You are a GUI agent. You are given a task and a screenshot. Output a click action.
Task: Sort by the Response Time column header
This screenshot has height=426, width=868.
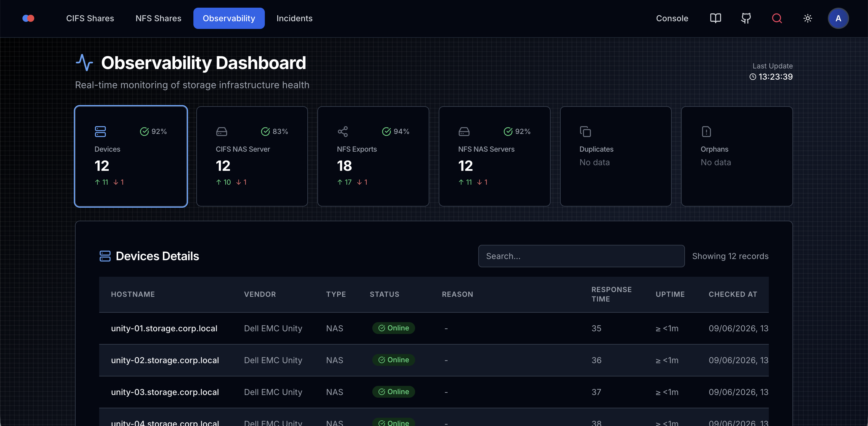pyautogui.click(x=611, y=294)
